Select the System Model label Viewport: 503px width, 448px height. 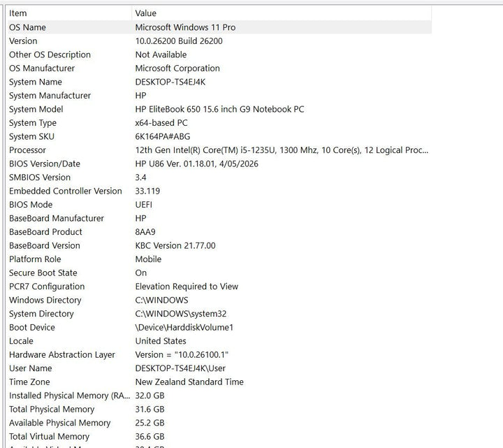(x=36, y=109)
